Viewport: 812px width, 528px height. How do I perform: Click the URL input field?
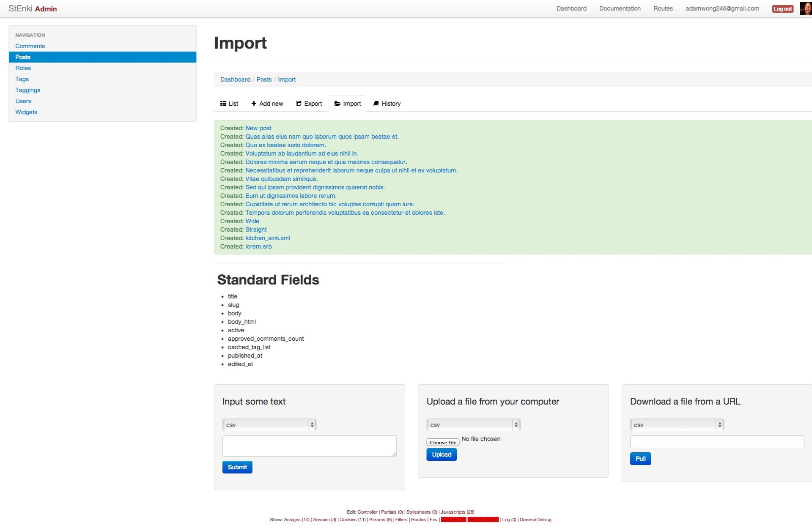[717, 442]
